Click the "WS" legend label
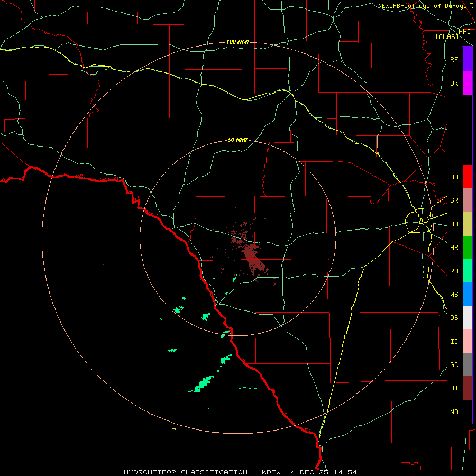The width and height of the screenshot is (476, 476). point(454,294)
